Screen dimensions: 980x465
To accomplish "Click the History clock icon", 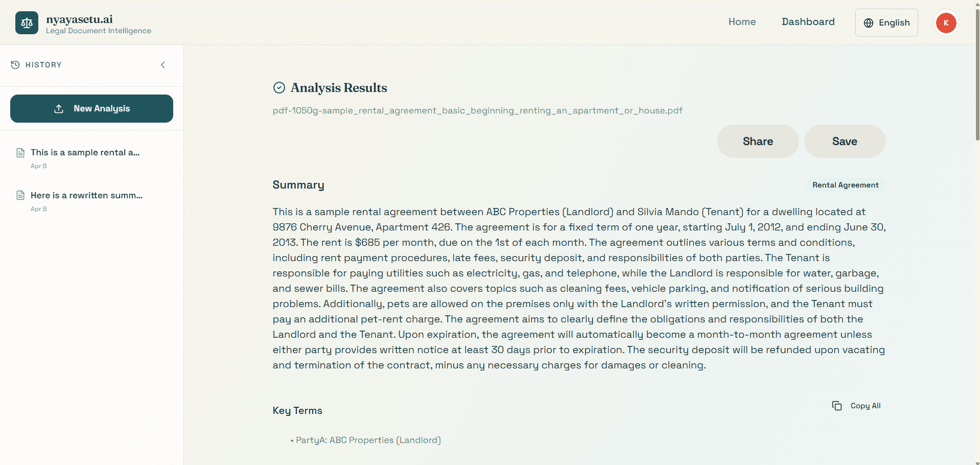I will click(15, 65).
